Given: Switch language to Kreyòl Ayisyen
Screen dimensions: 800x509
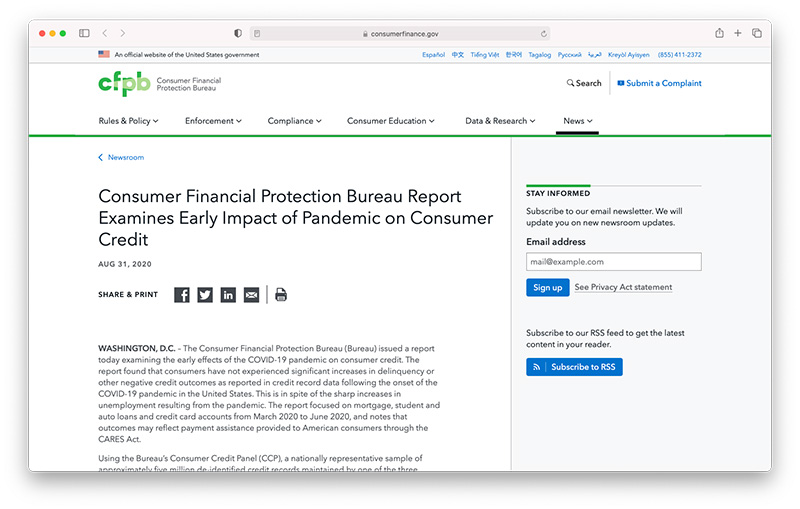Looking at the screenshot, I should 629,55.
